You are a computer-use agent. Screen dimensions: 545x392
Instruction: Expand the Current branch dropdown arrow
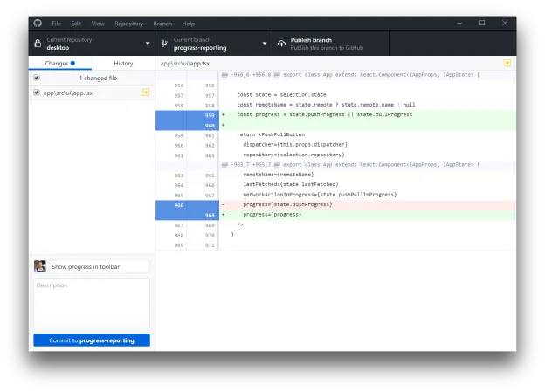coord(266,43)
